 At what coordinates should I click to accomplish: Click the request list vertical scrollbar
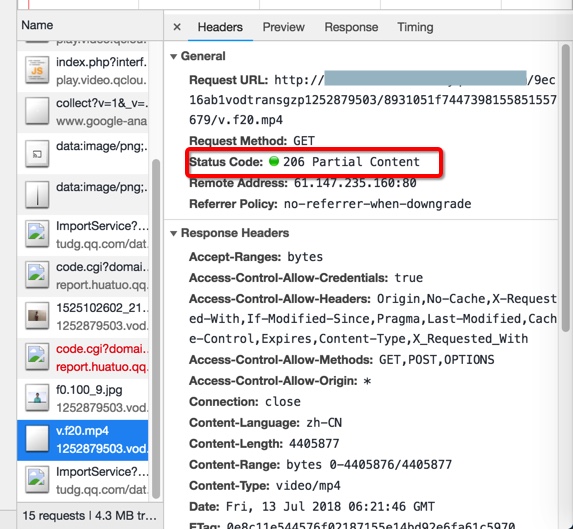coord(156,329)
